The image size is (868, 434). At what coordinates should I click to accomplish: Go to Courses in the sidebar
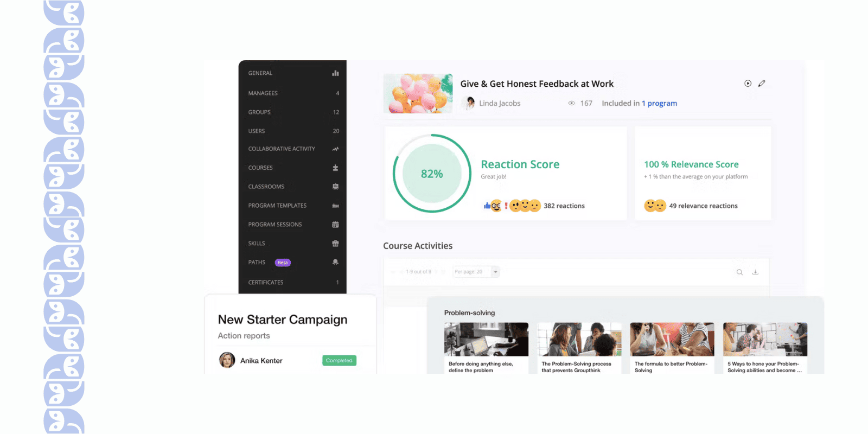coord(293,168)
